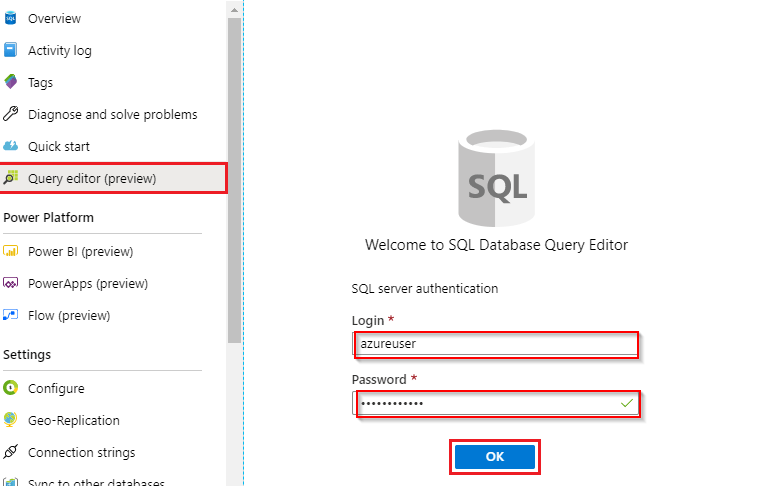Click the sidebar scroll up arrow
776x486 pixels.
tap(235, 10)
